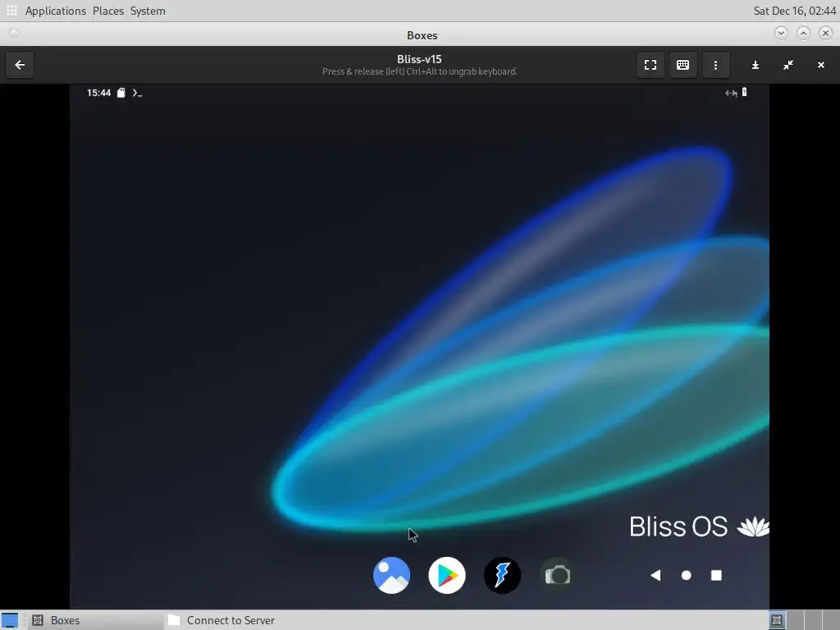Click the ethernet arrows status icon
Viewport: 840px width, 630px height.
pos(731,94)
